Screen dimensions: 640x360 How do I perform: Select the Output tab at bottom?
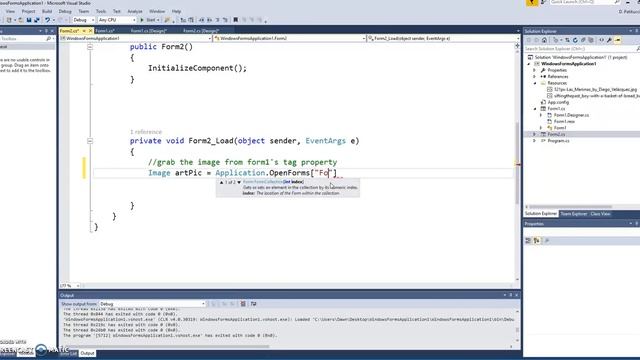point(87,353)
